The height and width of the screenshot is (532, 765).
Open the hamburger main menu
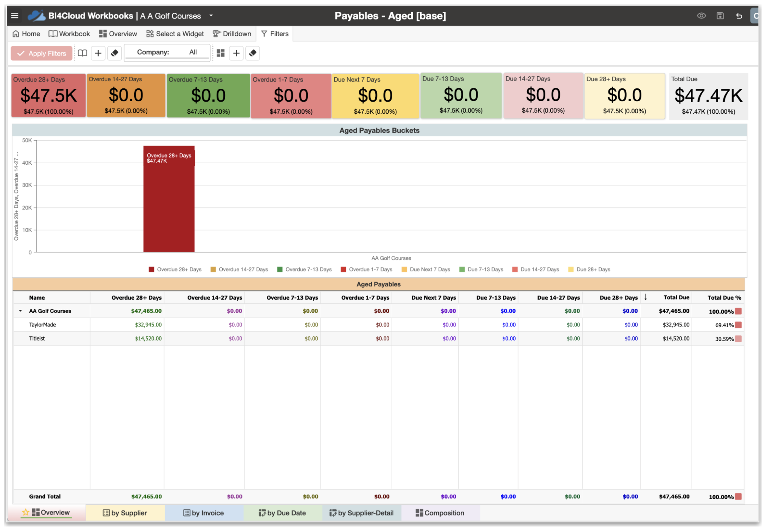[x=15, y=15]
